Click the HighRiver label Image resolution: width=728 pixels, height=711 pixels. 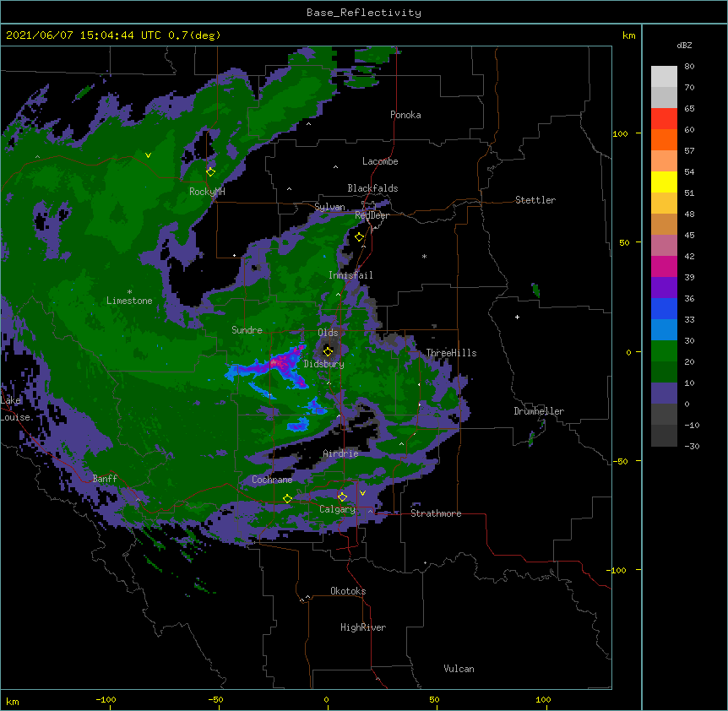click(363, 627)
